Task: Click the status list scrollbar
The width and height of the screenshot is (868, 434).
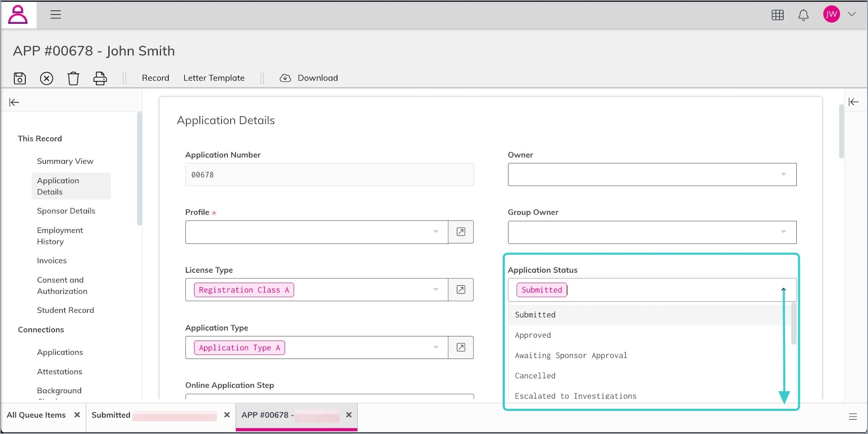Action: click(x=793, y=324)
